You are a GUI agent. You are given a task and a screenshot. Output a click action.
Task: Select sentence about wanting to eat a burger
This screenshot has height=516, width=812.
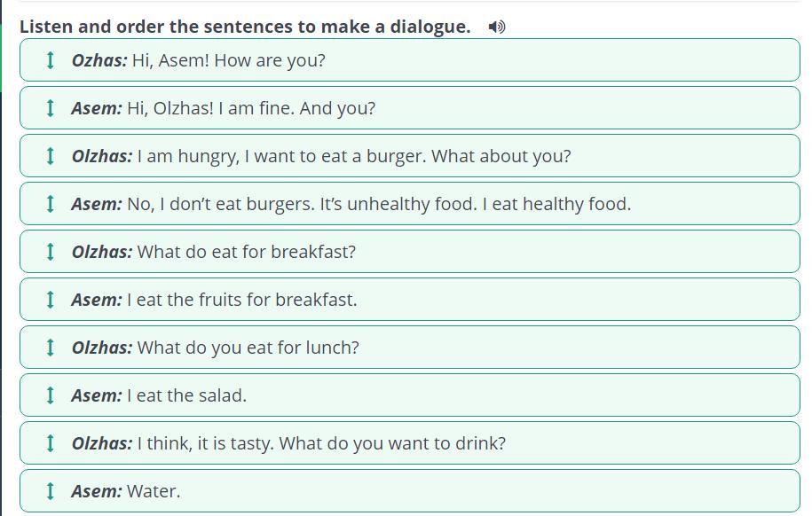(x=353, y=156)
